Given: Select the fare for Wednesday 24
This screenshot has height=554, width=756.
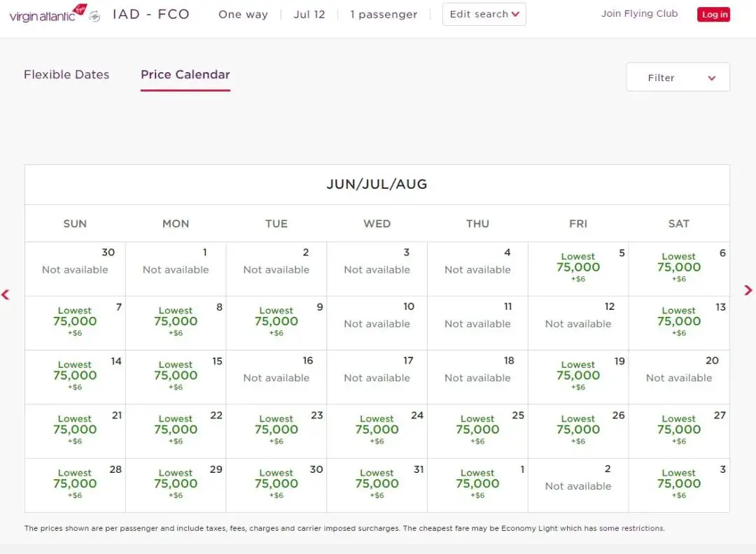Looking at the screenshot, I should point(377,429).
